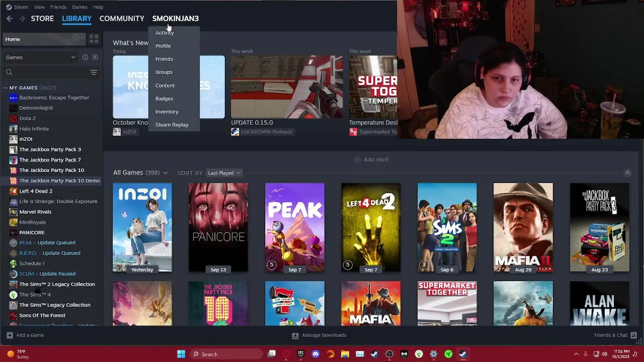Click Dota 2 icon in games list
Viewport: 644px width, 362px height.
[14, 118]
